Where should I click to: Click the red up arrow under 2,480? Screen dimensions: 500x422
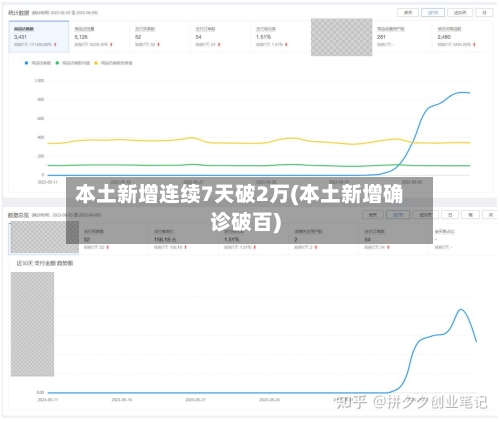coord(474,45)
